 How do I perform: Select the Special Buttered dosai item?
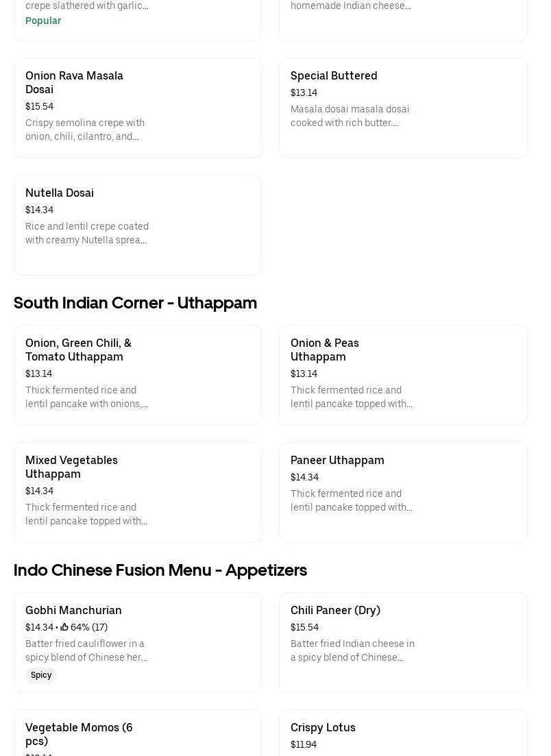[x=334, y=75]
